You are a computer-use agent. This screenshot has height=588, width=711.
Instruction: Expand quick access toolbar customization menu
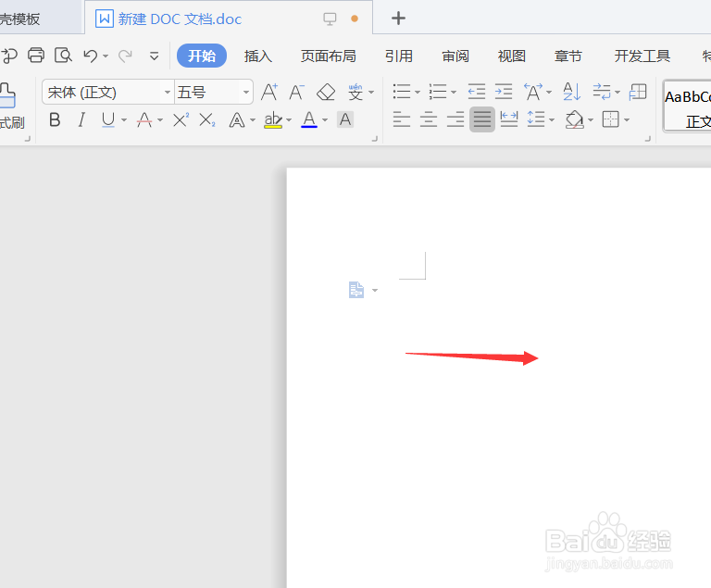[x=155, y=56]
